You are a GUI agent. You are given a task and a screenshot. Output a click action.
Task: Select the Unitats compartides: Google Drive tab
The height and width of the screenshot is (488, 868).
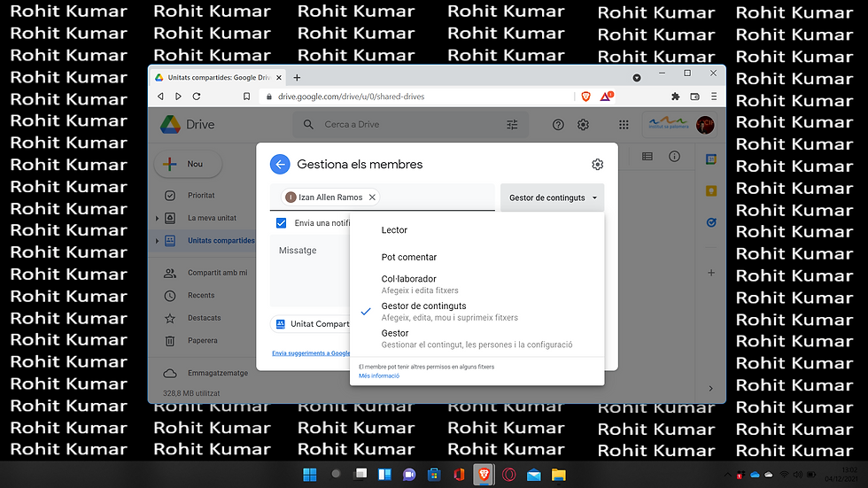tap(219, 77)
